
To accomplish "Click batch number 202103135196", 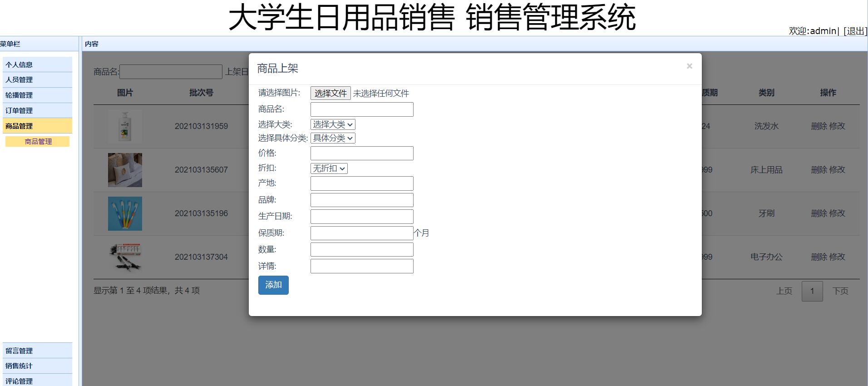I will (201, 213).
